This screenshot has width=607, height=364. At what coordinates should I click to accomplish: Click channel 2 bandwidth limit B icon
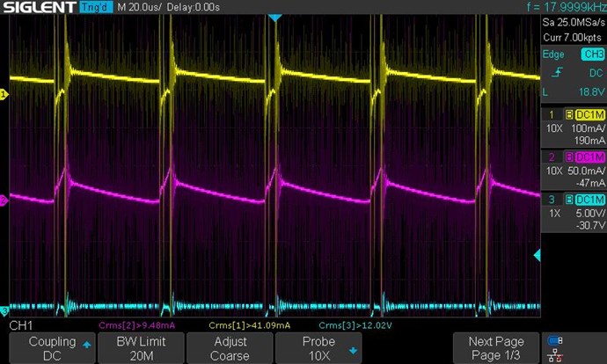point(569,157)
